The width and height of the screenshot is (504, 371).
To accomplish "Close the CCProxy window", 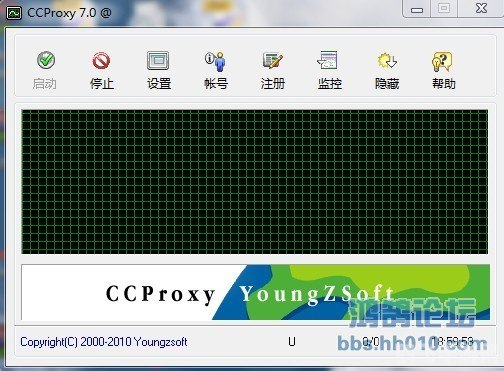I will coord(481,8).
